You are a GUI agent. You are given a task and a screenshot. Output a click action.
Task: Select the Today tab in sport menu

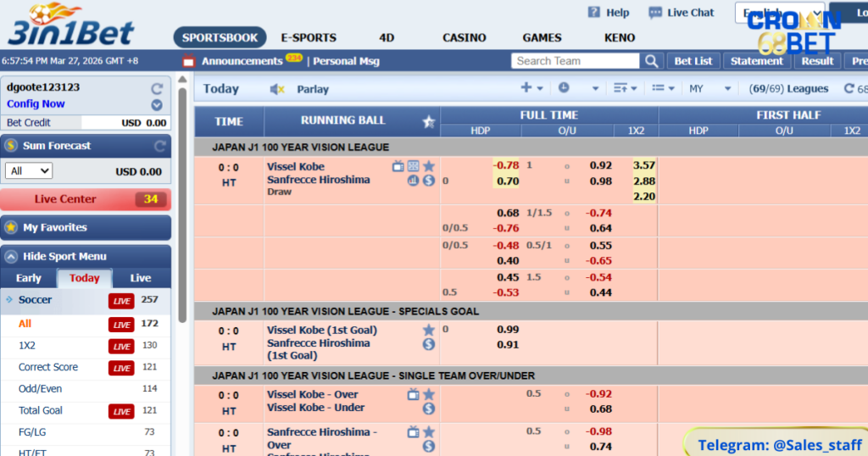coord(84,278)
